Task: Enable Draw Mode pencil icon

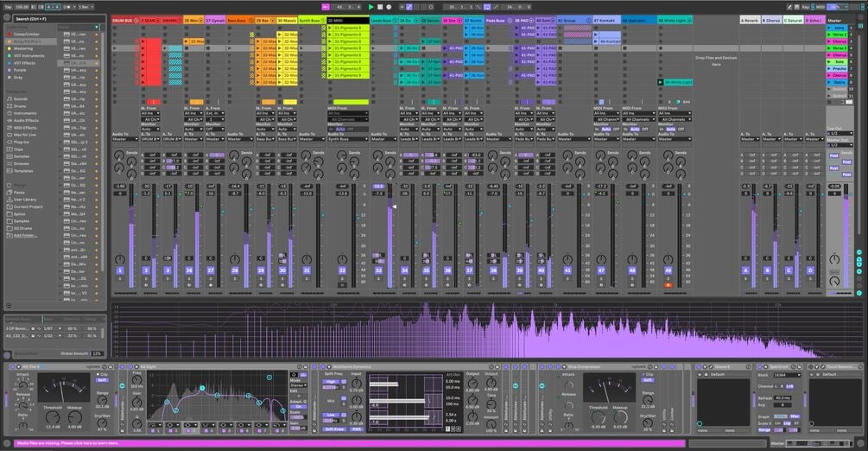Action: click(789, 7)
